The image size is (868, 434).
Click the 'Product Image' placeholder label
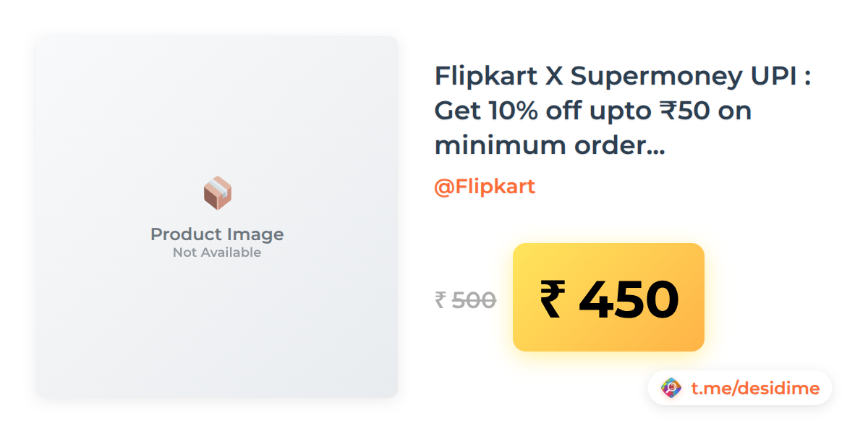[217, 234]
